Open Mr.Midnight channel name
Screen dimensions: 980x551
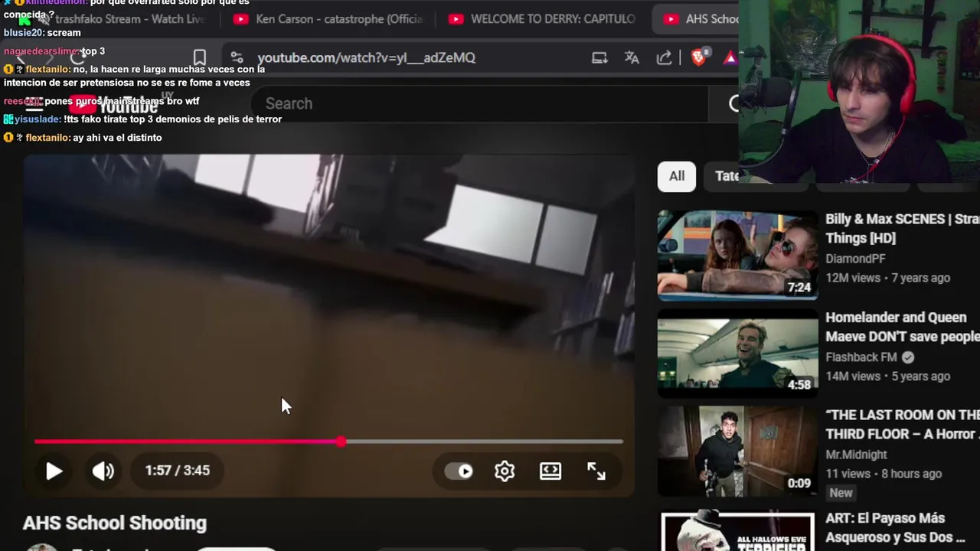pyautogui.click(x=856, y=455)
